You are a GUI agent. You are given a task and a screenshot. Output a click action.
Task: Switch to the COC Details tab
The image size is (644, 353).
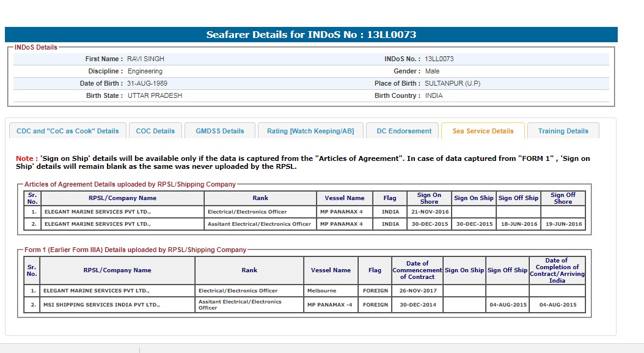pyautogui.click(x=155, y=131)
